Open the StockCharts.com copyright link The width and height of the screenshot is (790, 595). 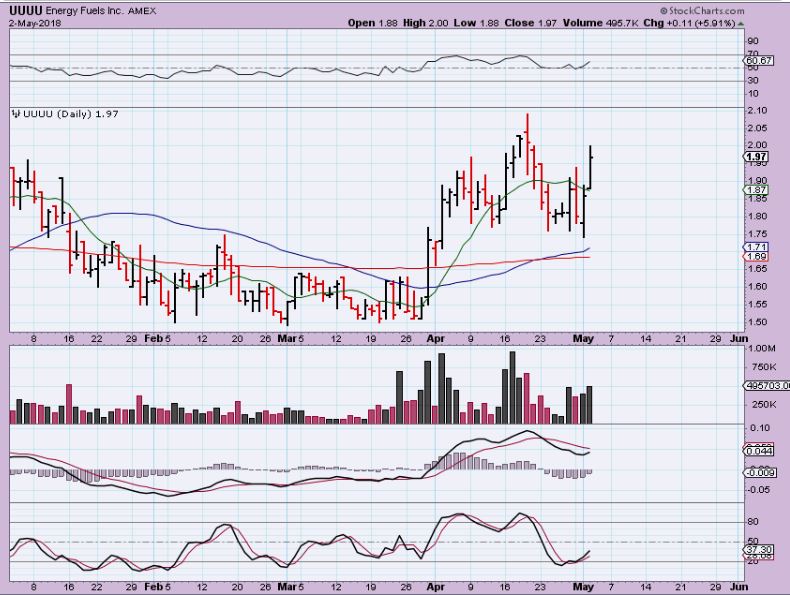point(702,11)
